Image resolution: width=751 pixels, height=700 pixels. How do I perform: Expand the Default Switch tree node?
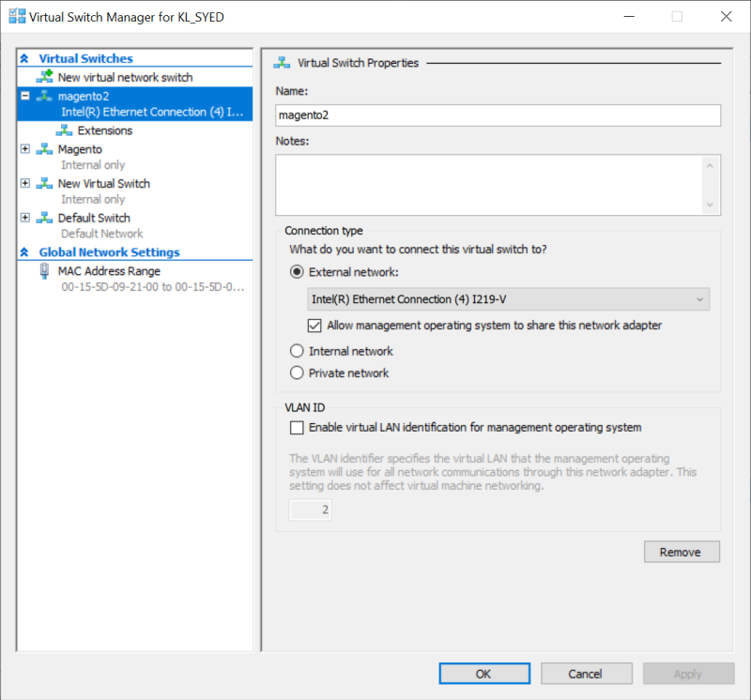tap(25, 218)
